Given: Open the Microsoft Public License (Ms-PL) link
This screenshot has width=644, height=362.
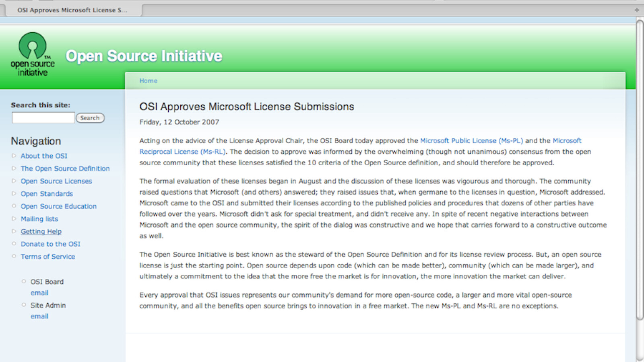Looking at the screenshot, I should coord(471,141).
